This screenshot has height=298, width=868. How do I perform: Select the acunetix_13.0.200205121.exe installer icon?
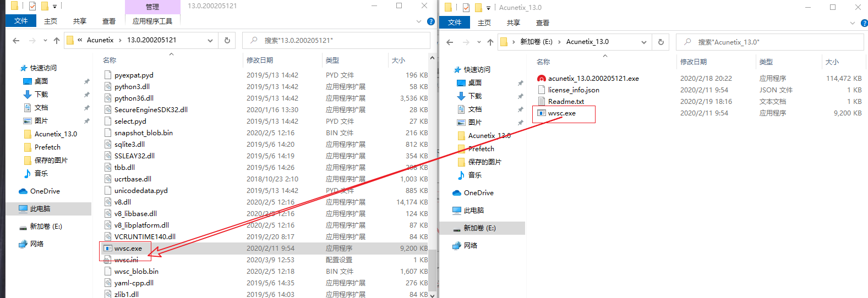542,79
